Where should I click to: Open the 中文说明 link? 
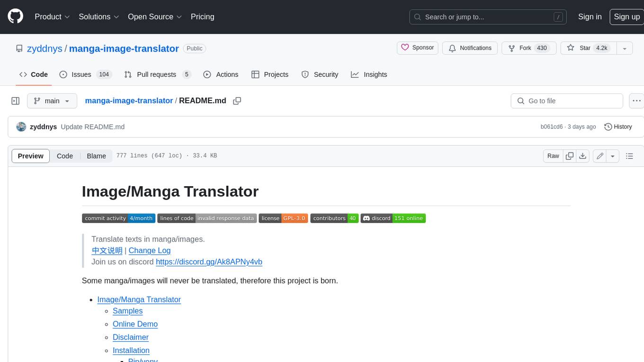point(107,251)
